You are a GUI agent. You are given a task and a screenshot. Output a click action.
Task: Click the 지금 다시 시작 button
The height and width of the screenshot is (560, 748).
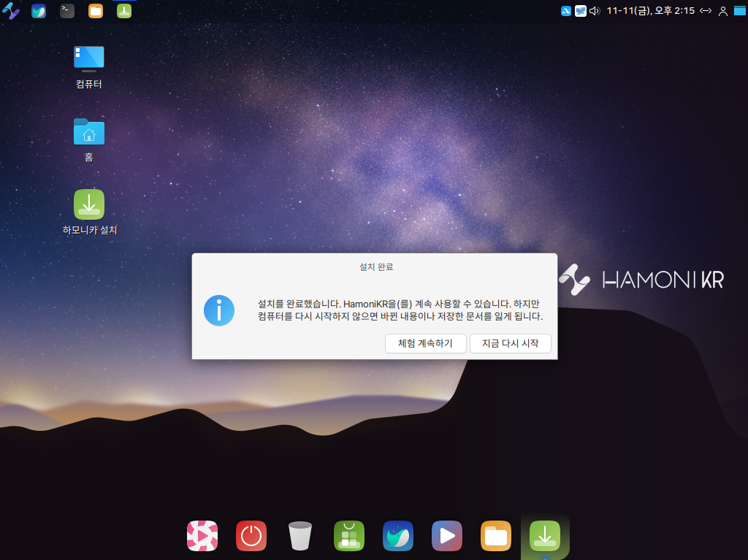[x=510, y=343]
